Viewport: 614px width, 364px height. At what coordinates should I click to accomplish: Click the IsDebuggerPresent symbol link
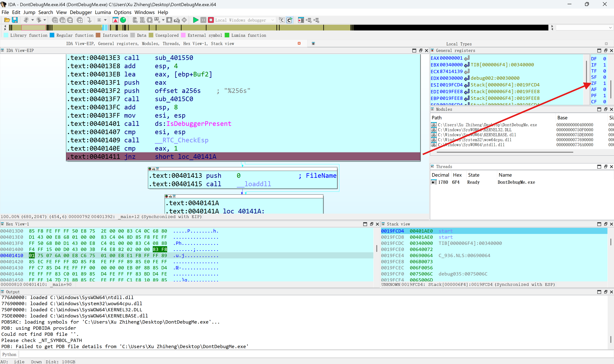[199, 124]
